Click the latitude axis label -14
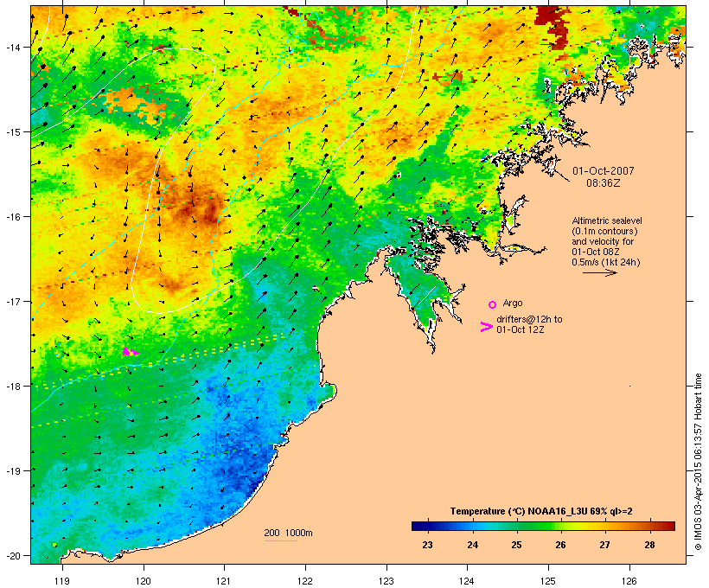709x588 pixels. tap(12, 47)
